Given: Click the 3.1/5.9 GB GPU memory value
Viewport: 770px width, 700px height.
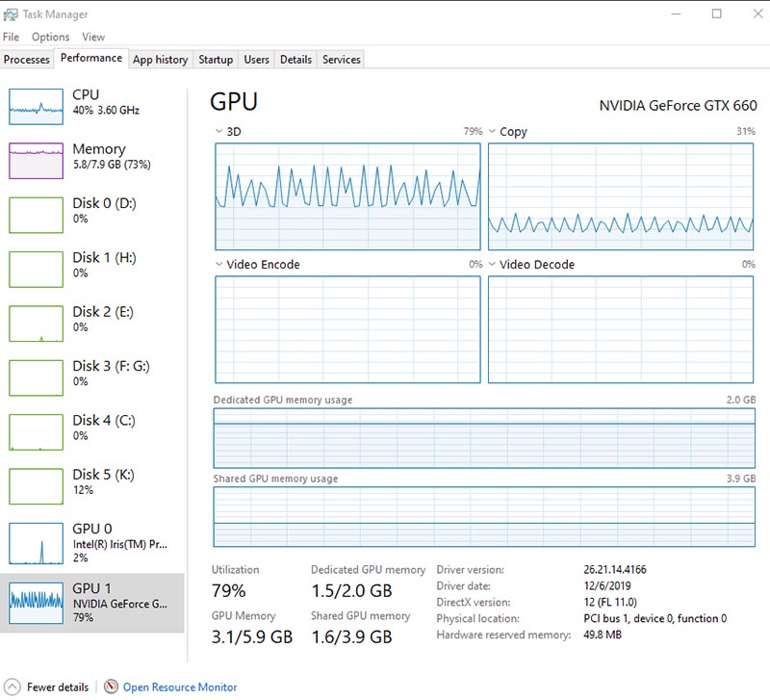Looking at the screenshot, I should tap(252, 636).
